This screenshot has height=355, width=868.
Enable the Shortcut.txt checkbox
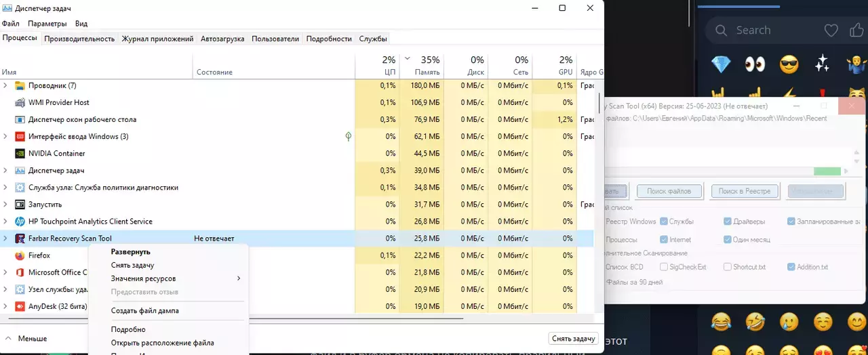tap(727, 267)
